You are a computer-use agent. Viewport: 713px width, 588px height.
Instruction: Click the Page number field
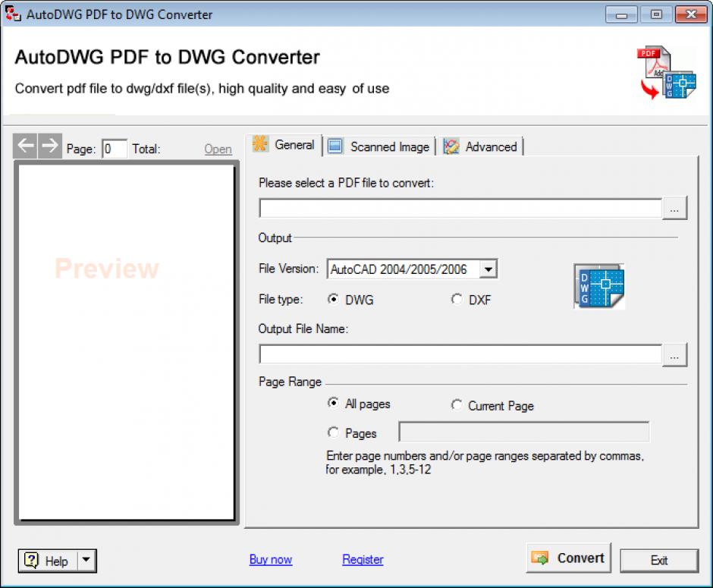[x=114, y=149]
